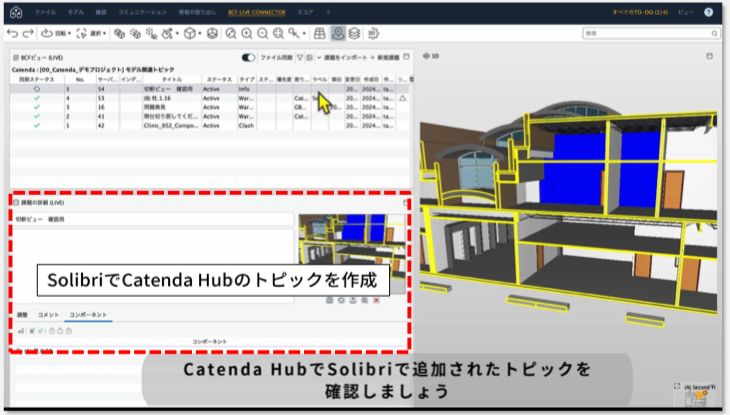Click the Undo arrow in toolbar
The image size is (730, 415).
11,33
